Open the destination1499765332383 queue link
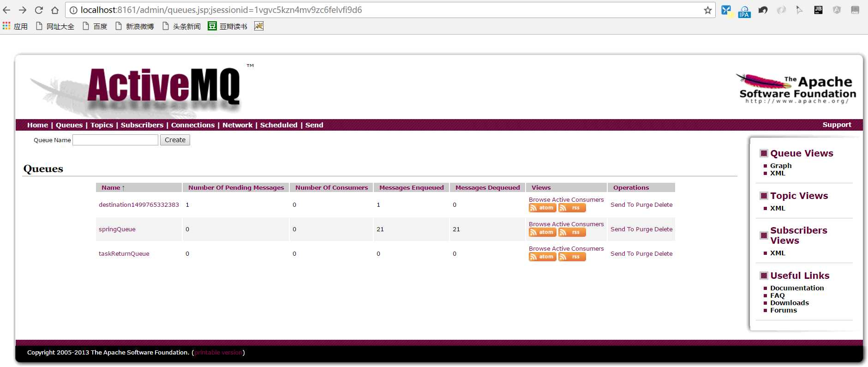868x367 pixels. (139, 205)
